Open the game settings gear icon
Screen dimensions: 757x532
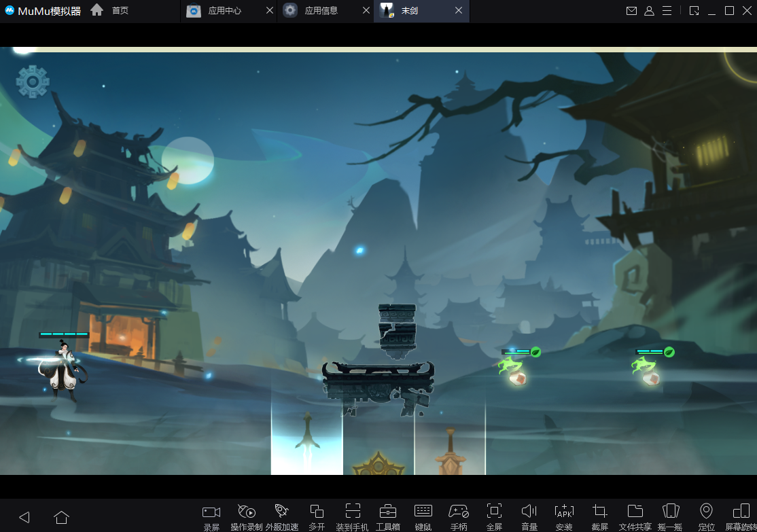[x=33, y=82]
